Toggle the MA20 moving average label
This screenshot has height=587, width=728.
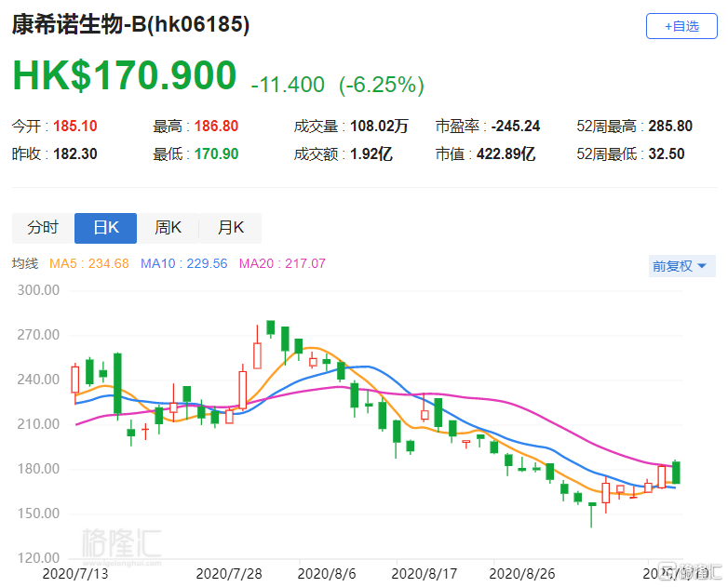coord(282,264)
